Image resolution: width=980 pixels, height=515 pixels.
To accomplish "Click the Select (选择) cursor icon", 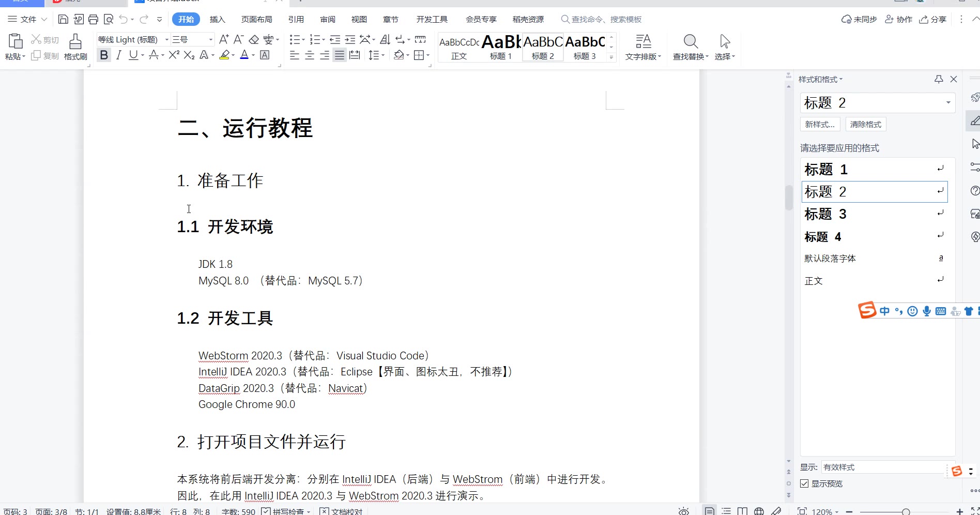I will pyautogui.click(x=725, y=47).
